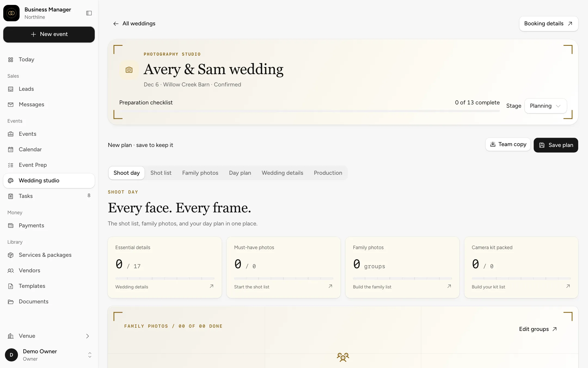Click the Services & packages box icon
Screen dimensions: 588x368
click(11, 255)
